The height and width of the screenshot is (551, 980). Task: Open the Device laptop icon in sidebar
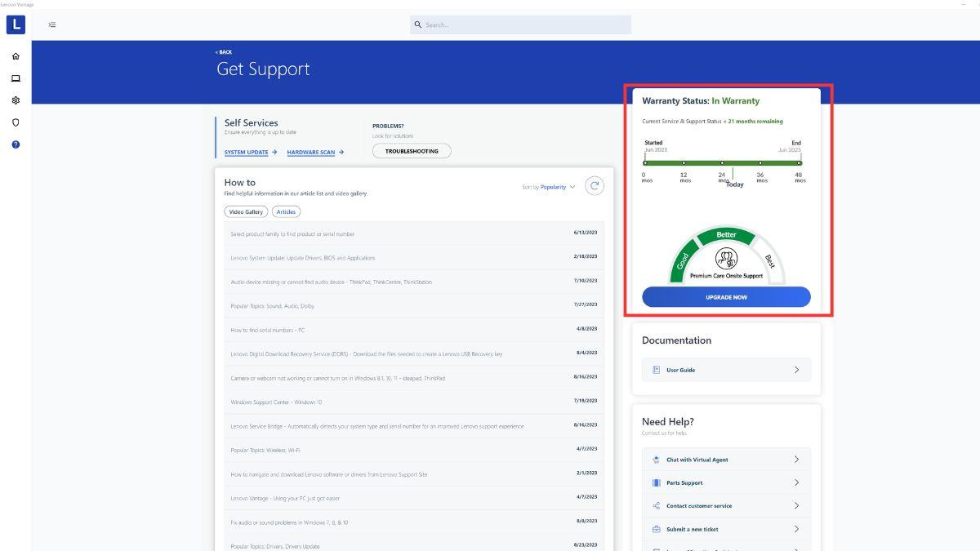16,78
